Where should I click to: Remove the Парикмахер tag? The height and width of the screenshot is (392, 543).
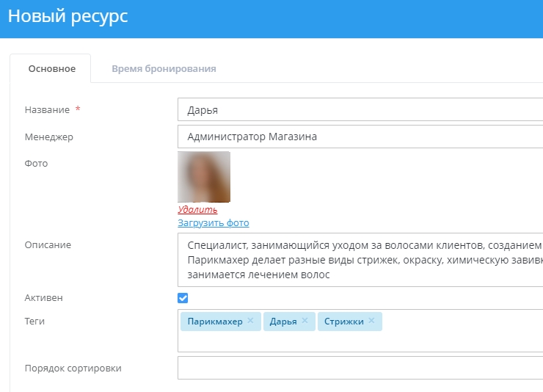pos(250,321)
